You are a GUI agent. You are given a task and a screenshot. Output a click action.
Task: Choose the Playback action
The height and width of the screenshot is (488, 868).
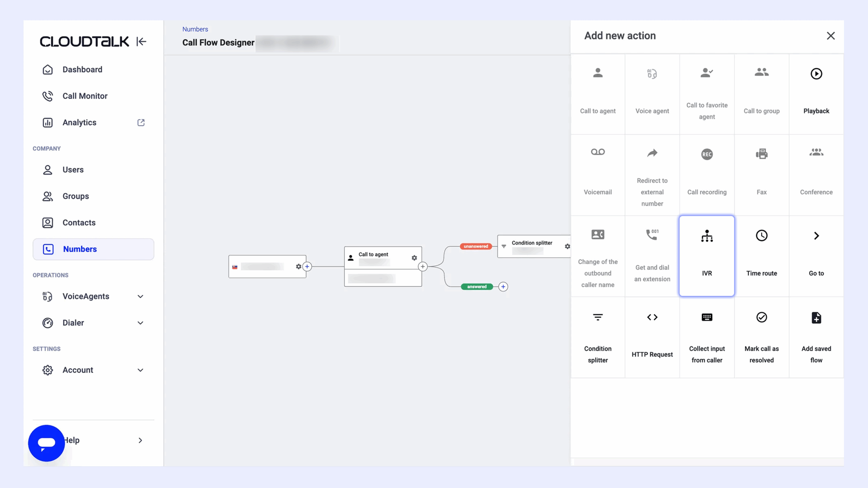tap(816, 93)
